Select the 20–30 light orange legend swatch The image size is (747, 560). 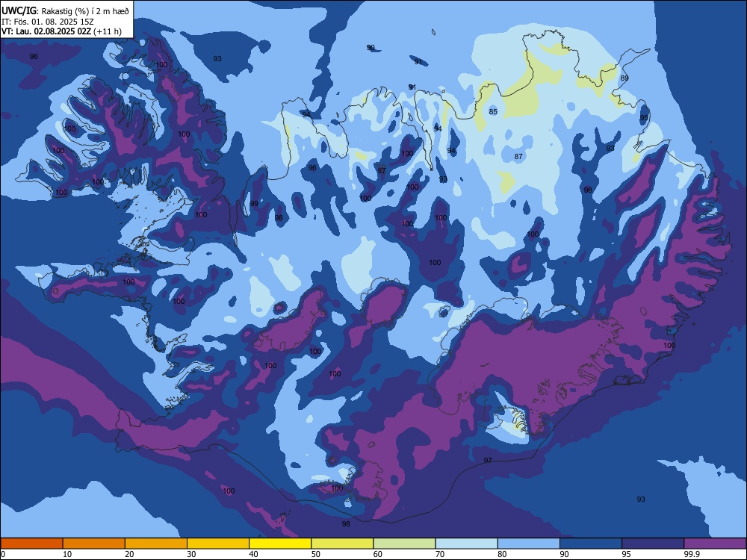tap(156, 544)
